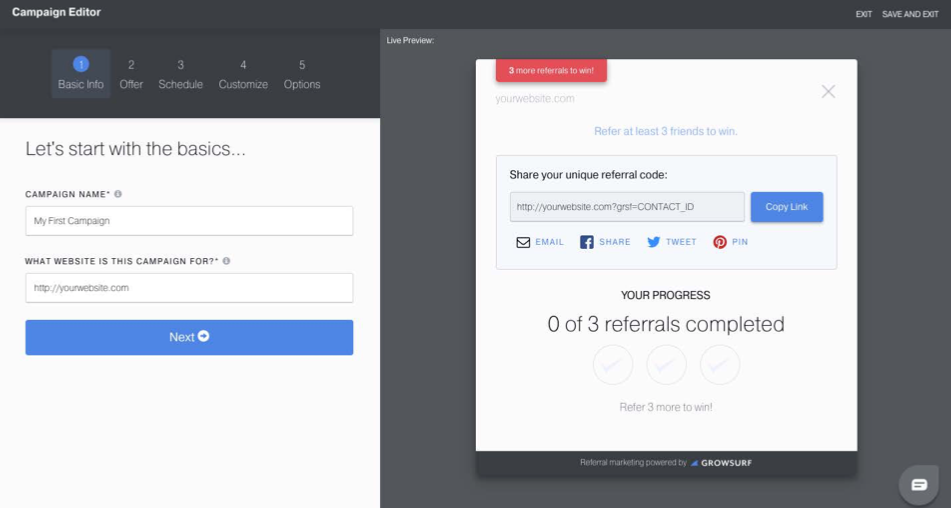The height and width of the screenshot is (508, 951).
Task: Click 'Let's start with the basics...' heading
Action: pos(135,149)
